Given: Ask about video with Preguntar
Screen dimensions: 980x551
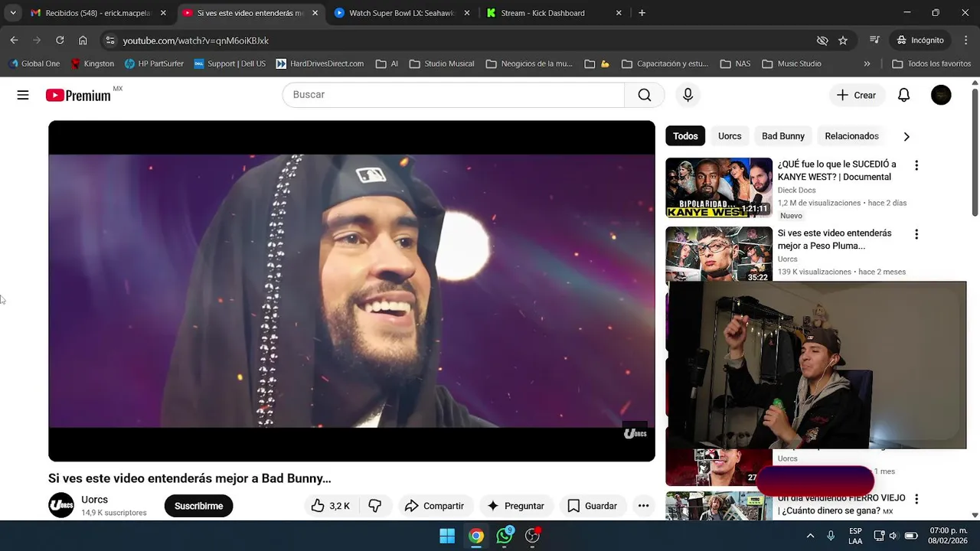Looking at the screenshot, I should (515, 506).
